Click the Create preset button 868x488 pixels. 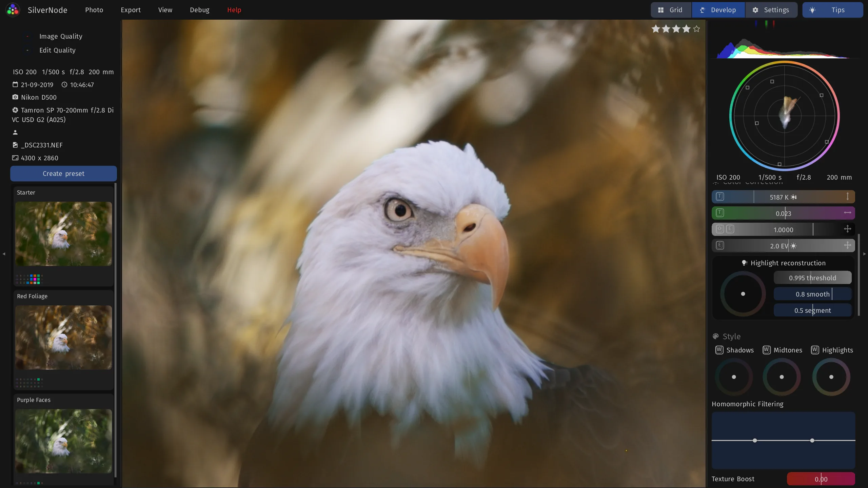(63, 174)
